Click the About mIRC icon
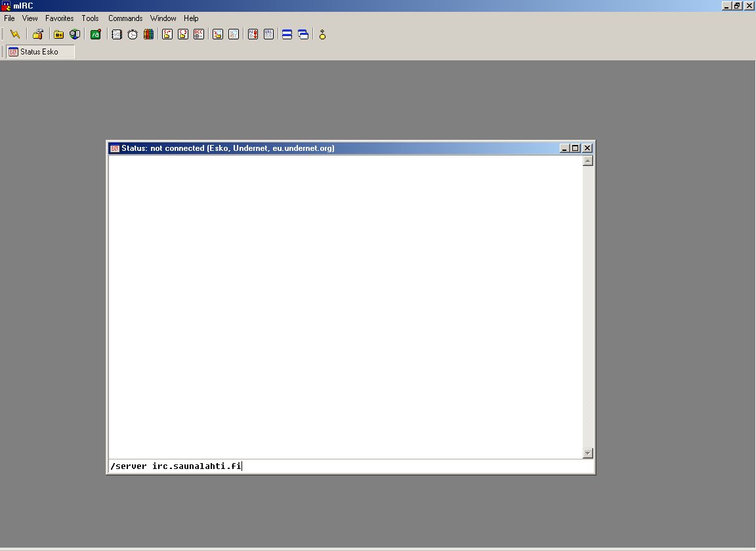756x551 pixels. (x=323, y=34)
